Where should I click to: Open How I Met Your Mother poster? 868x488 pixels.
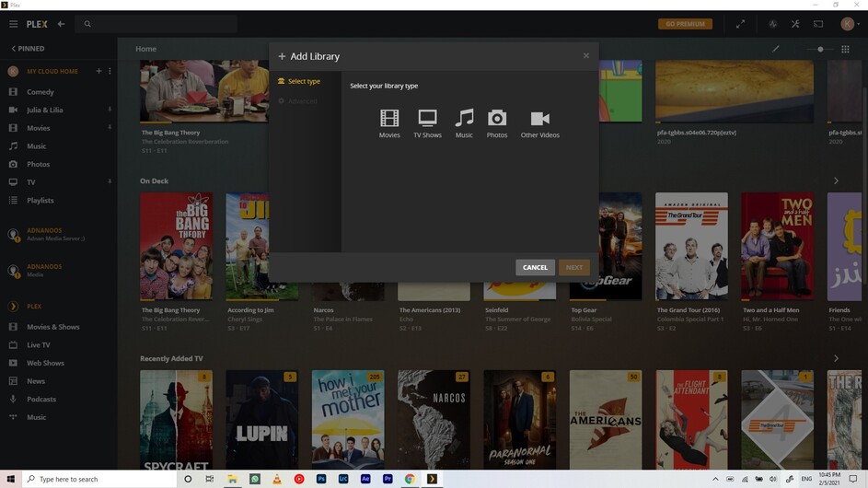point(348,420)
